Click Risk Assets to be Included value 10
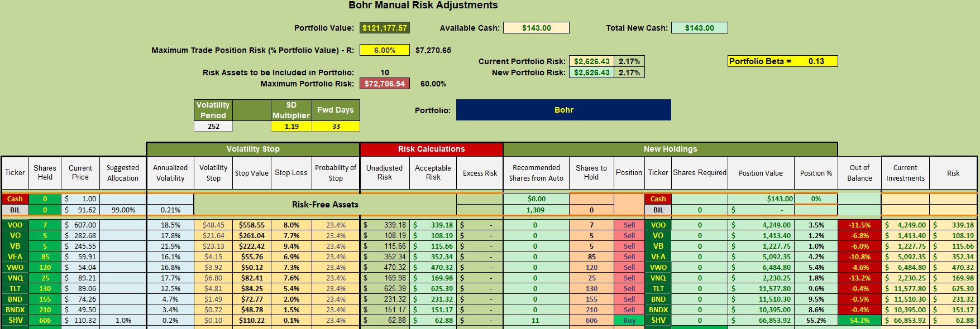 tap(385, 72)
